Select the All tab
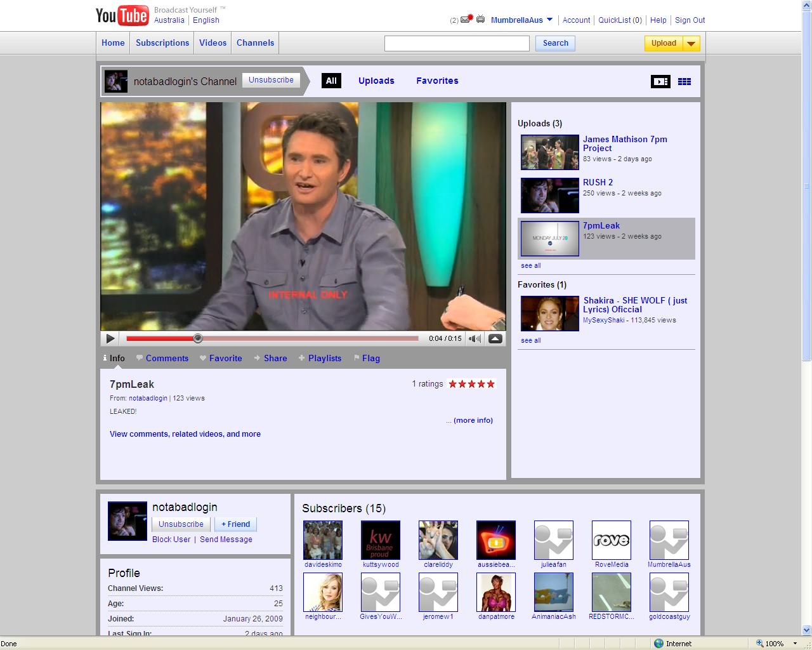This screenshot has width=812, height=650. (331, 81)
